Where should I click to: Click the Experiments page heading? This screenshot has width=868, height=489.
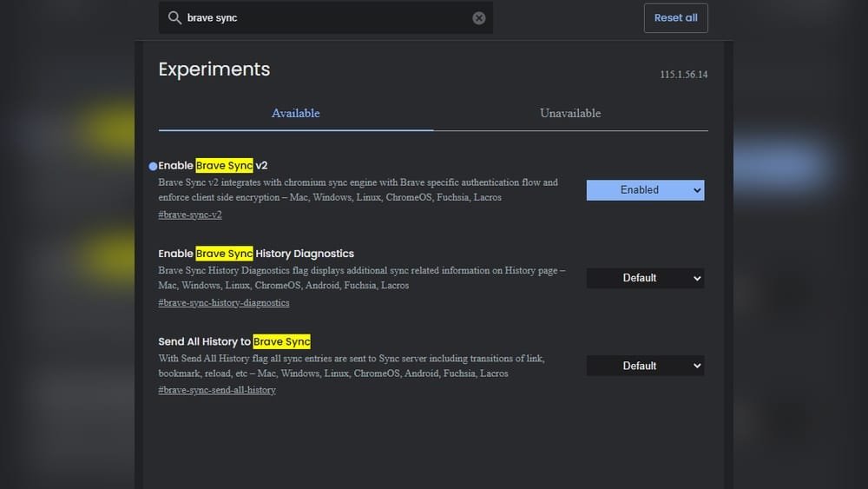coord(214,69)
